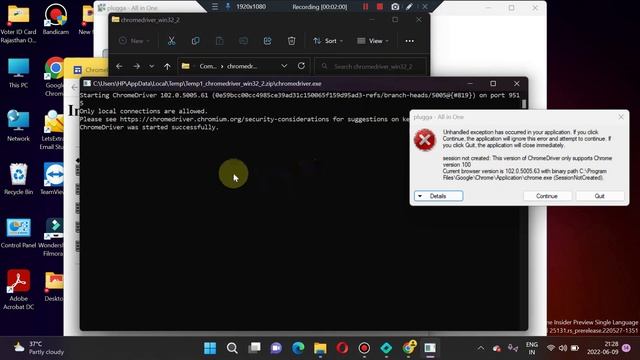Open the Sort dropdown in File Explorer
This screenshot has width=640, height=360.
click(x=328, y=41)
